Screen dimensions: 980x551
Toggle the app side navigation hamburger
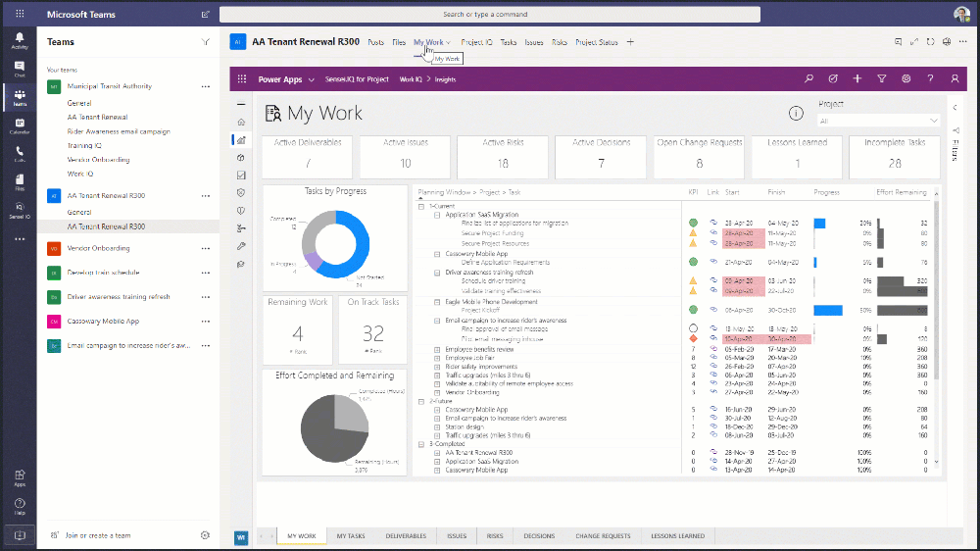241,105
